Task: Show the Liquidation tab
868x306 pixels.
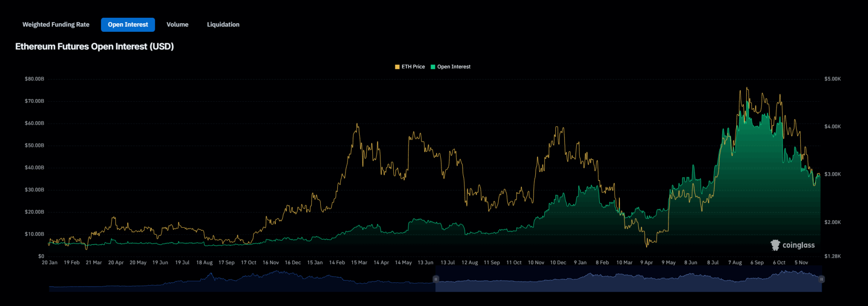Action: pos(223,25)
